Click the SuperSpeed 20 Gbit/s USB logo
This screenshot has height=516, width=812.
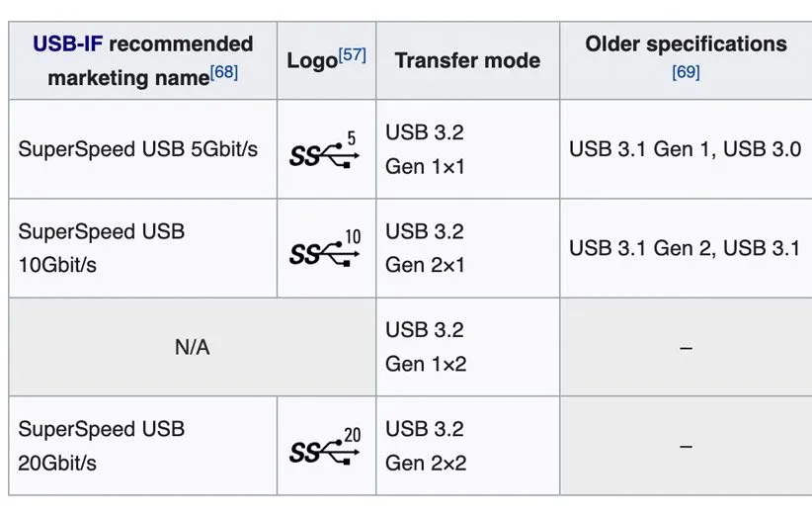(325, 446)
